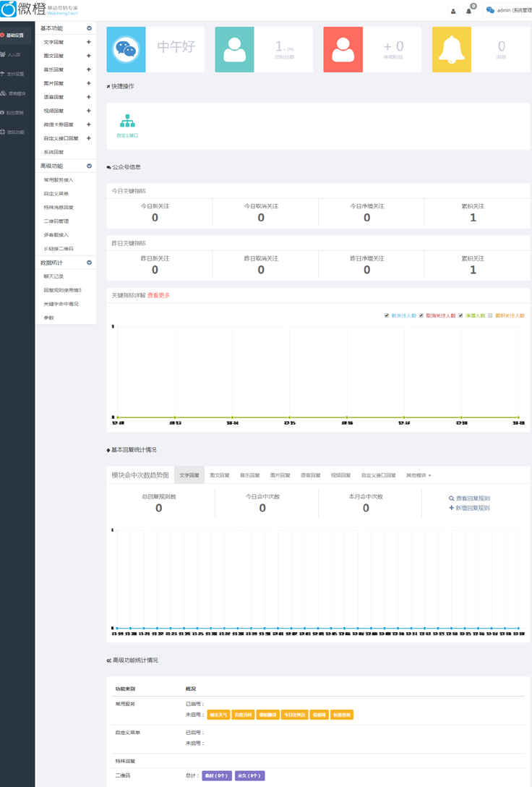Image resolution: width=532 pixels, height=787 pixels.
Task: Click the plus icon next to 微信卡券回复
Action: point(89,124)
